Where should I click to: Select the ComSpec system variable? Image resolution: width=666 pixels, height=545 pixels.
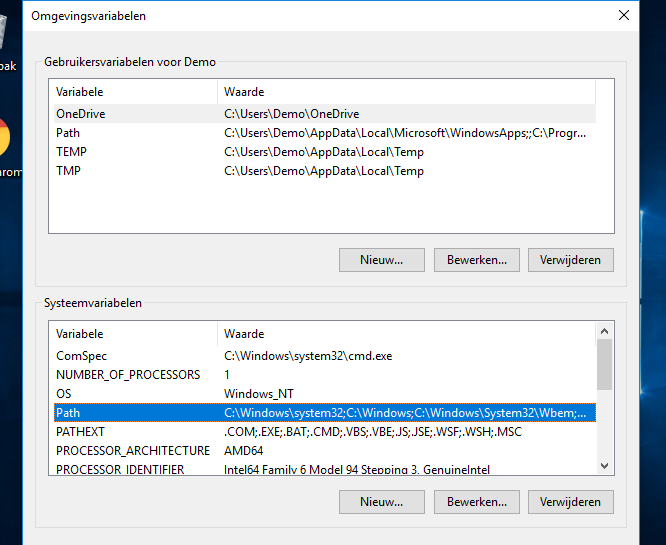pos(81,356)
